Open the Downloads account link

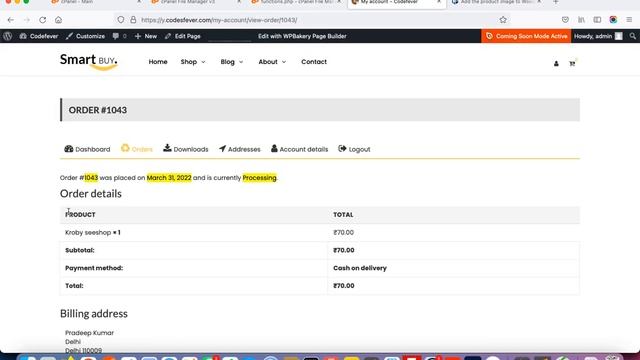point(186,149)
